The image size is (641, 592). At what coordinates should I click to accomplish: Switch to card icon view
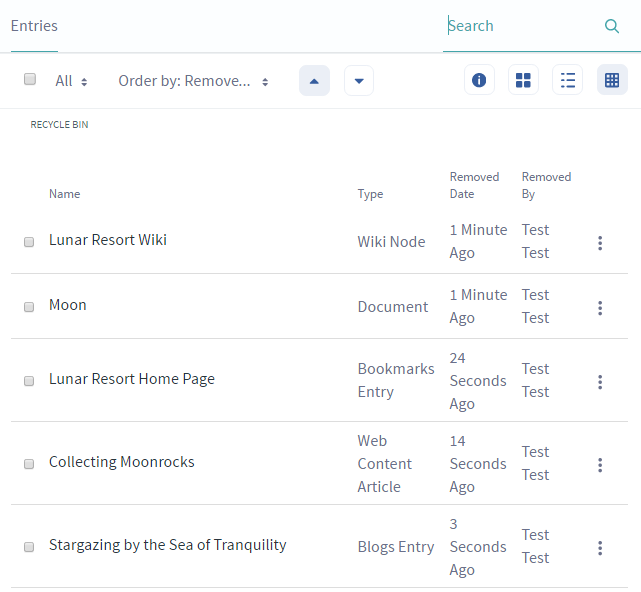523,80
